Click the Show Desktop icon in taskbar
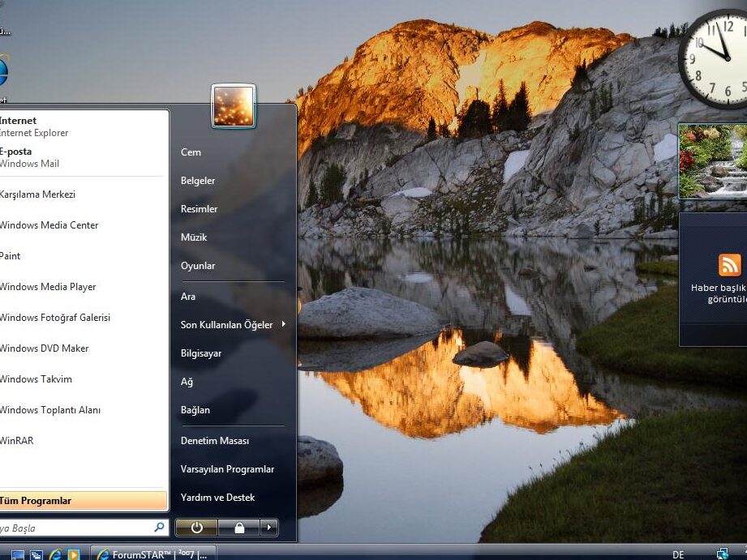This screenshot has height=560, width=747. 18,554
